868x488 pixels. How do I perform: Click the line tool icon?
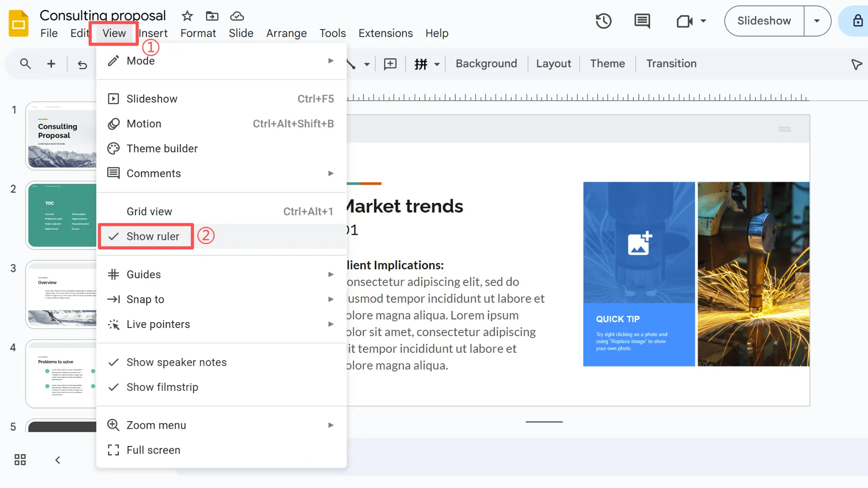pyautogui.click(x=351, y=64)
